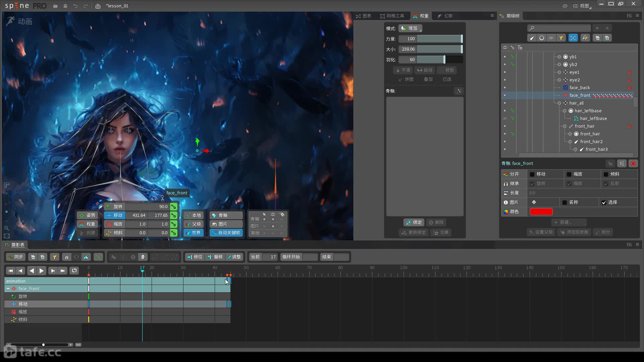Select 权重 weights tab
Screen dimensions: 644x362
click(421, 16)
